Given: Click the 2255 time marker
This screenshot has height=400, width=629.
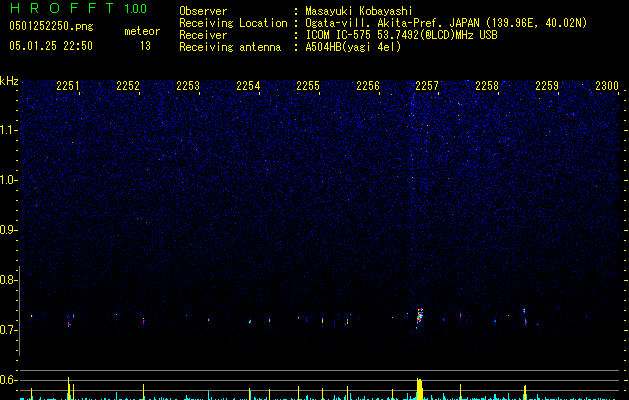Looking at the screenshot, I should 308,86.
